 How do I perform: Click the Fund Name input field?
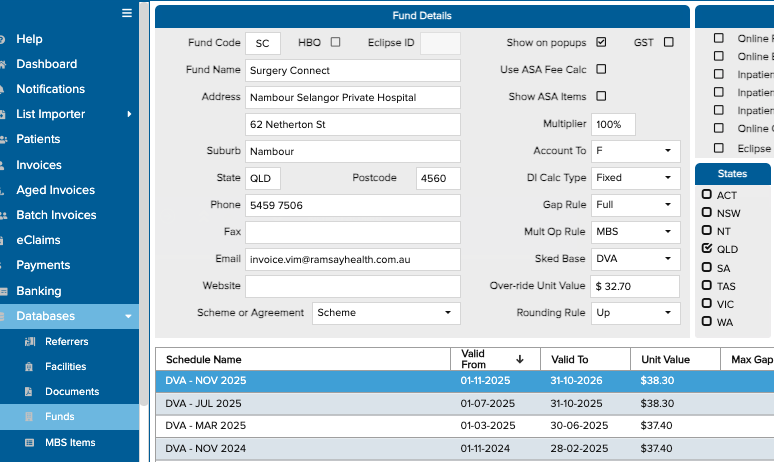tap(352, 71)
